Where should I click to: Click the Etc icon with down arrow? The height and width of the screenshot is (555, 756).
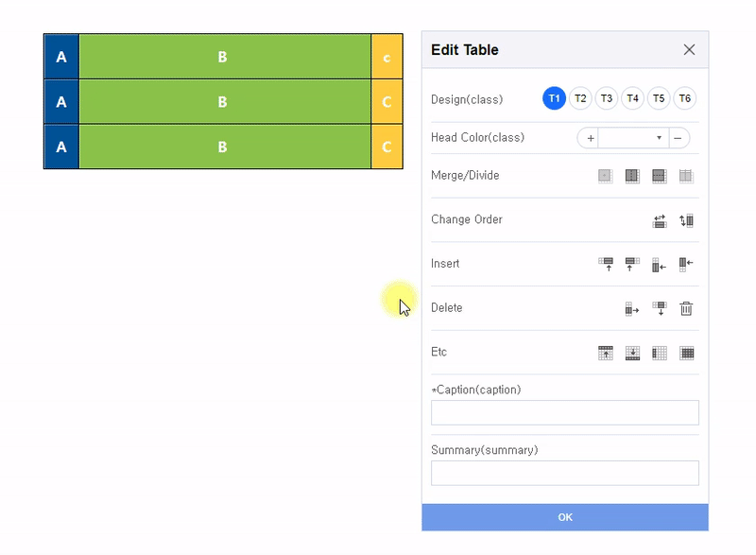click(632, 353)
